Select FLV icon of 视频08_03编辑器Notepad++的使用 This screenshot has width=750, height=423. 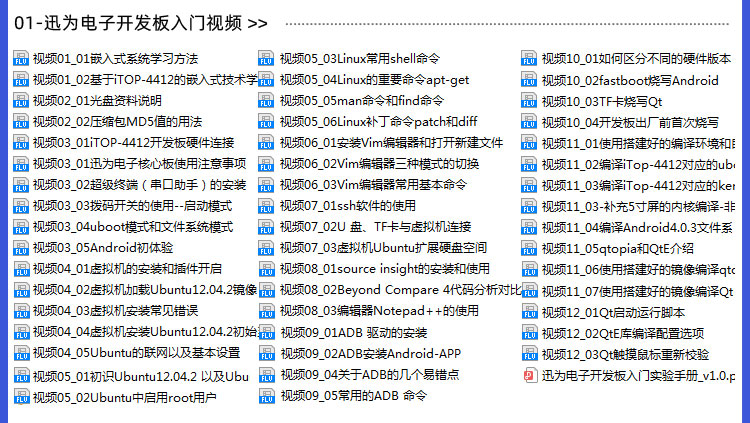tap(266, 311)
